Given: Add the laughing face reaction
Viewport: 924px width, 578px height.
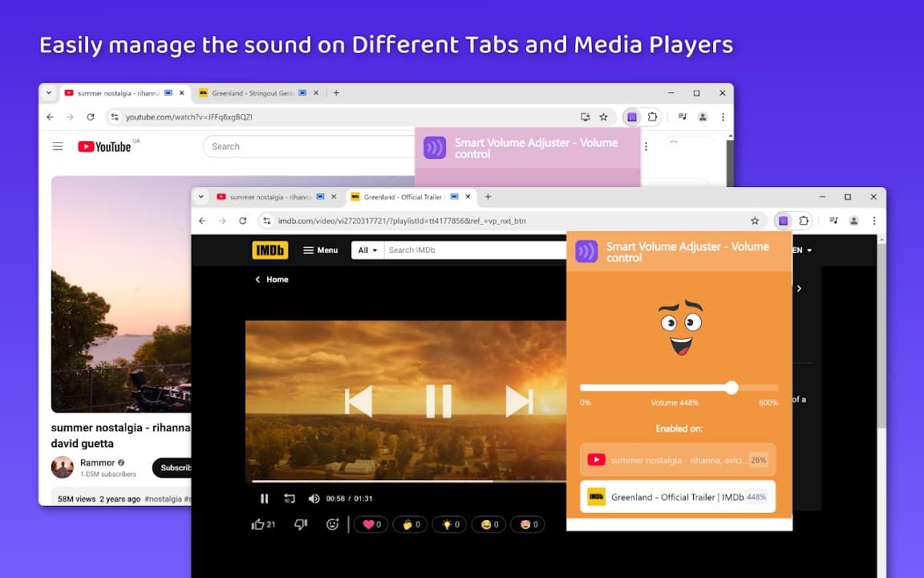Looking at the screenshot, I should pos(489,524).
